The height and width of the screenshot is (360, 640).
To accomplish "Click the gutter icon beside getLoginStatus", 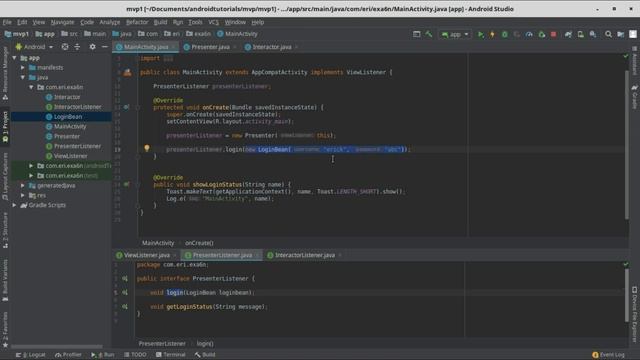I will click(x=125, y=307).
